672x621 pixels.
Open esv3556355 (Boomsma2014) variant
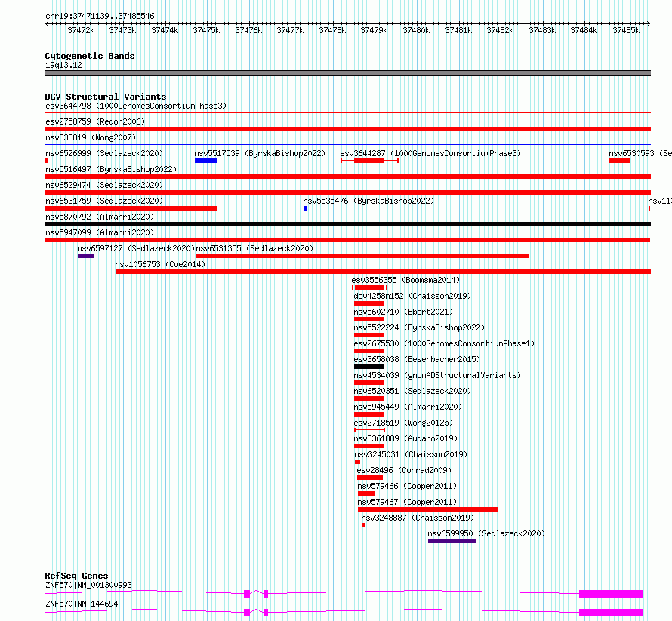405,280
